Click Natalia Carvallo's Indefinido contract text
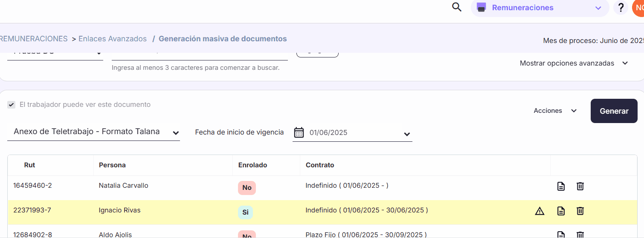The height and width of the screenshot is (238, 644). [x=347, y=186]
